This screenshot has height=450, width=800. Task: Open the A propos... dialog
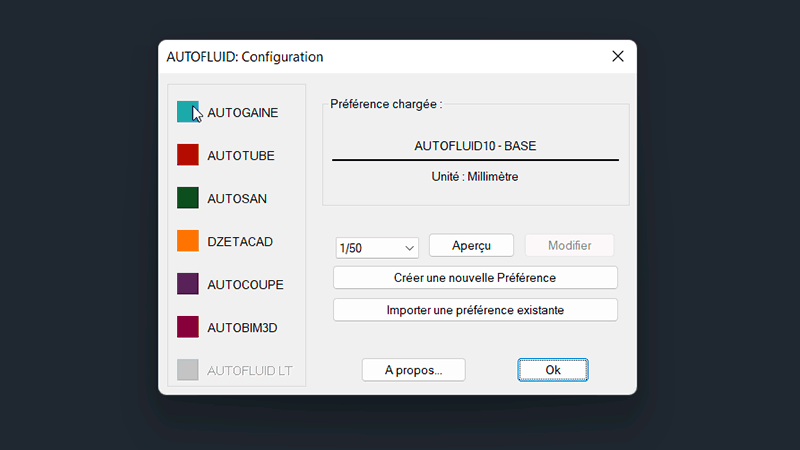point(413,370)
